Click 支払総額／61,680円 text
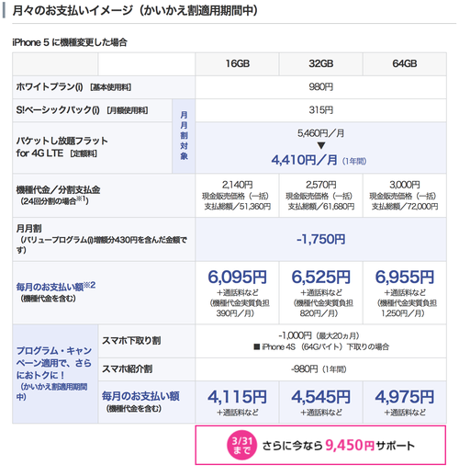This screenshot has height=476, width=459. coord(320,207)
